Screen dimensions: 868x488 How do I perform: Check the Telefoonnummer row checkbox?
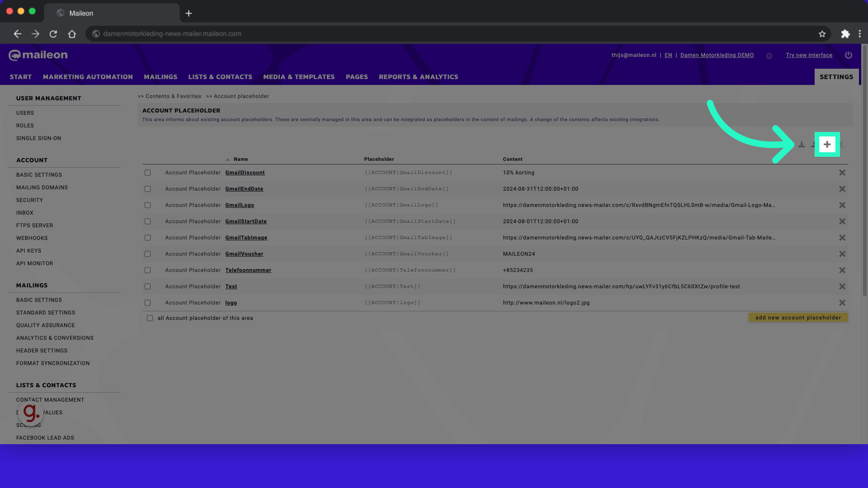147,270
